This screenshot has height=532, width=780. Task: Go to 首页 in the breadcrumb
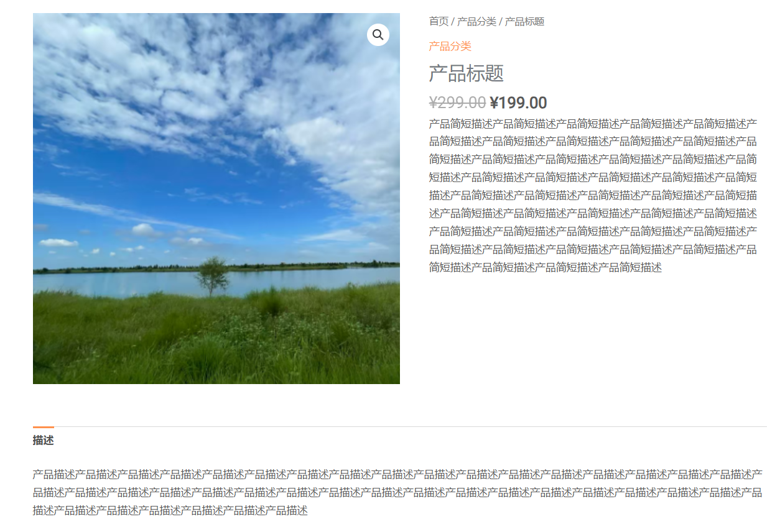[x=439, y=21]
